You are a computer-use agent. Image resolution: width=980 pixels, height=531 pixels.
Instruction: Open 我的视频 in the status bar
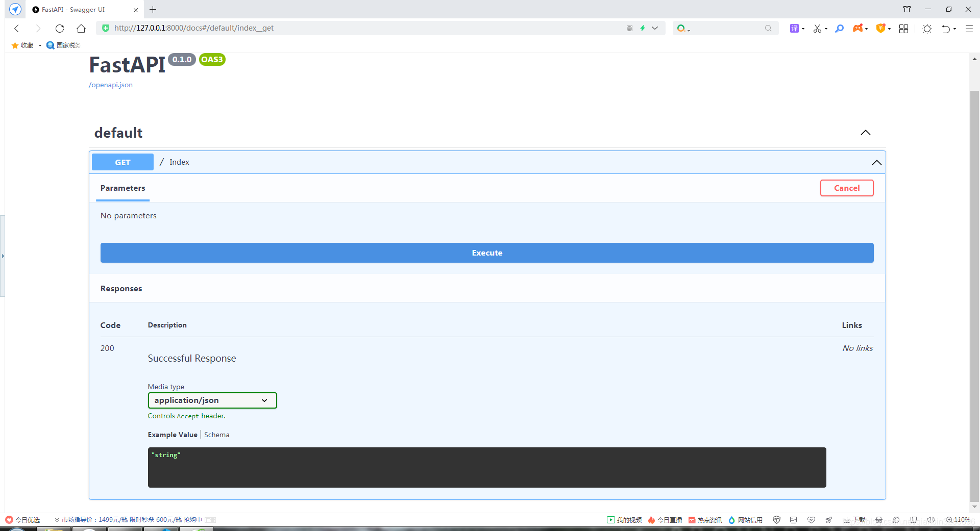click(624, 520)
